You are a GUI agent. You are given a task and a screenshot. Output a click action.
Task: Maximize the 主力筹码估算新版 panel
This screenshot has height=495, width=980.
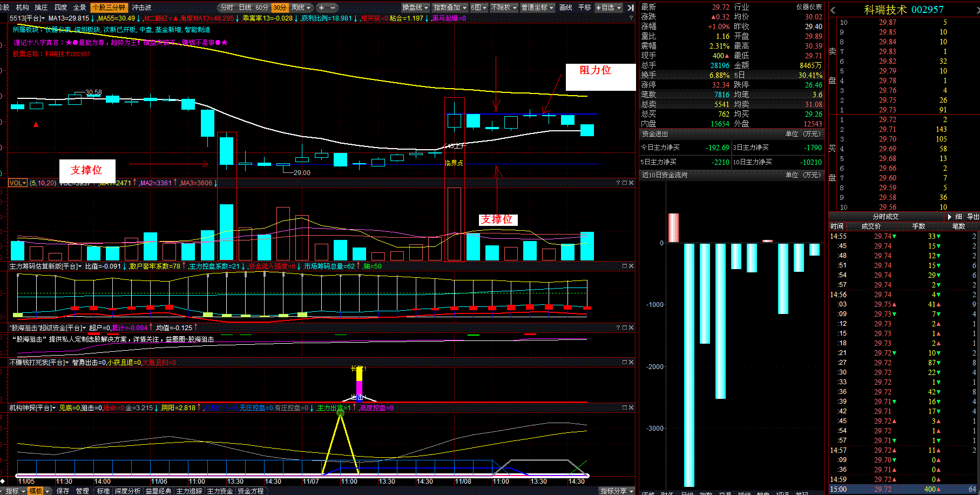(x=625, y=266)
